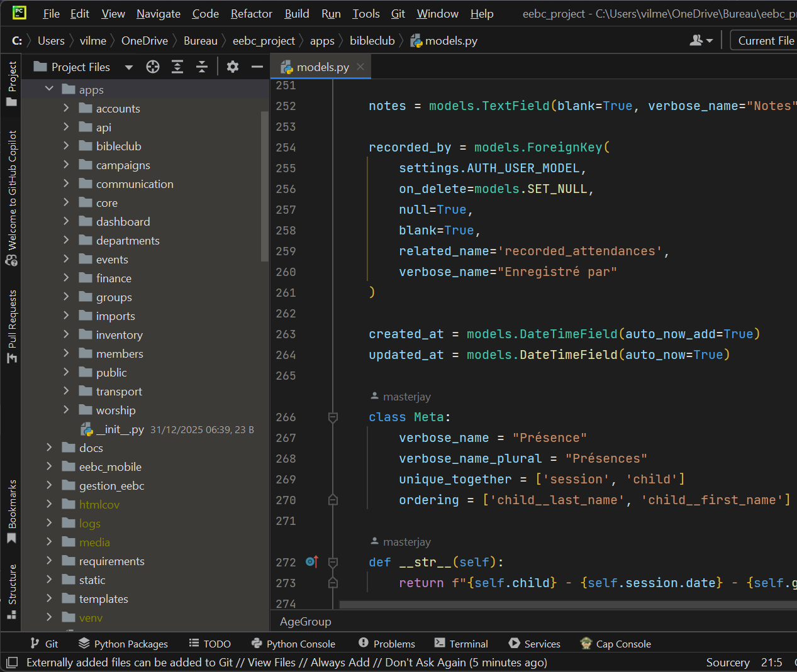Click the editor horizontal scrollbar
The height and width of the screenshot is (672, 797).
pyautogui.click(x=566, y=605)
